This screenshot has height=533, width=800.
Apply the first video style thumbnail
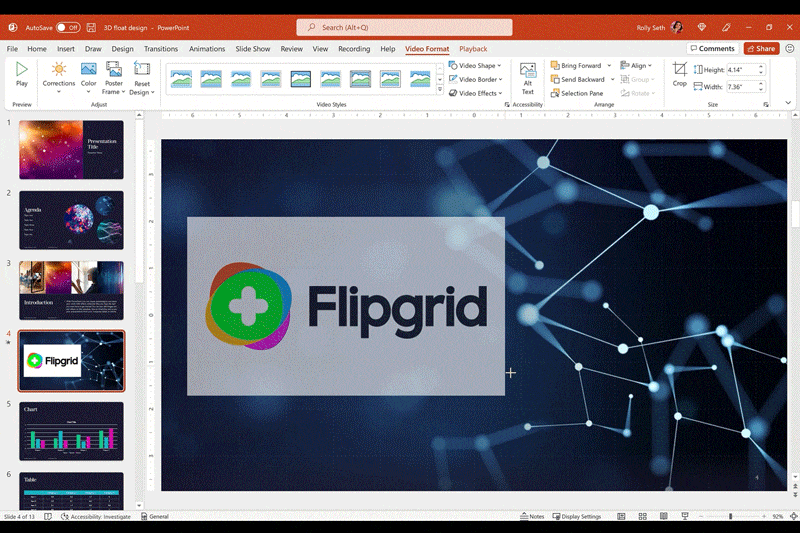coord(181,79)
